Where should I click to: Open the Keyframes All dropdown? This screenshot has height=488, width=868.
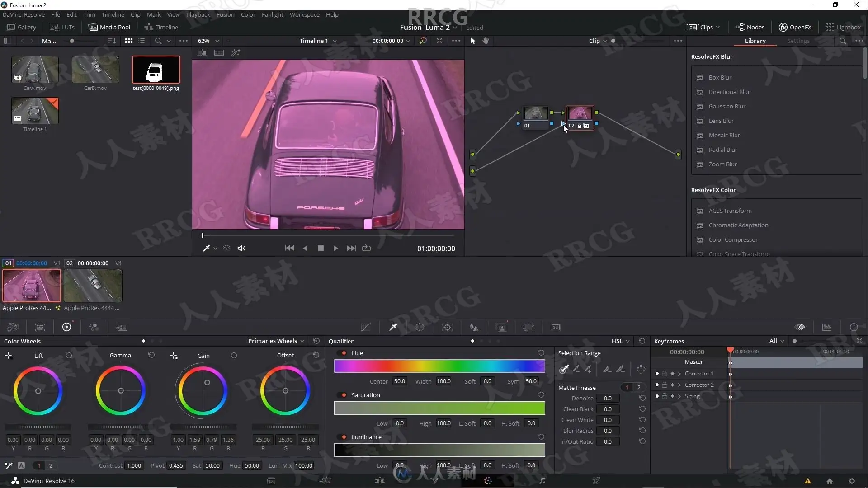pos(777,341)
